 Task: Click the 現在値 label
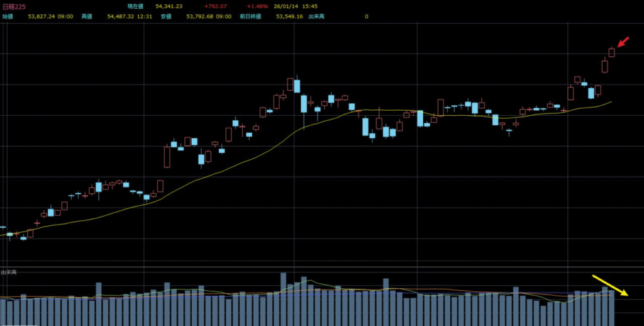tap(135, 6)
